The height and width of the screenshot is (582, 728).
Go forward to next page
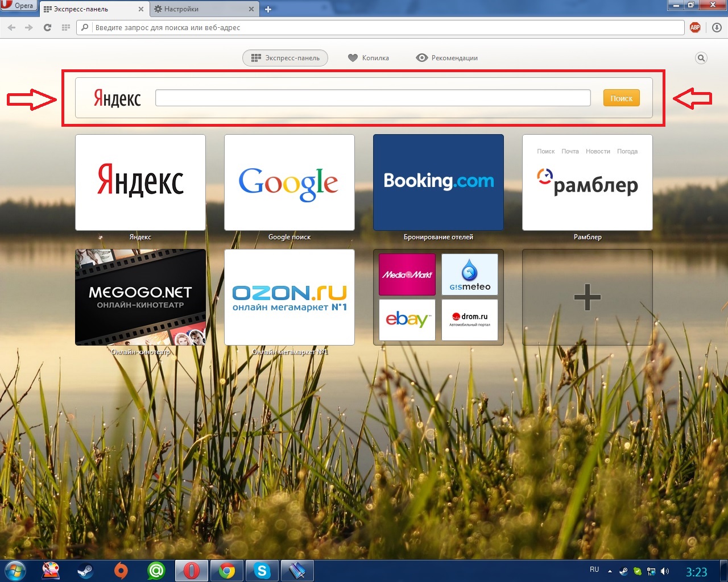tap(29, 27)
